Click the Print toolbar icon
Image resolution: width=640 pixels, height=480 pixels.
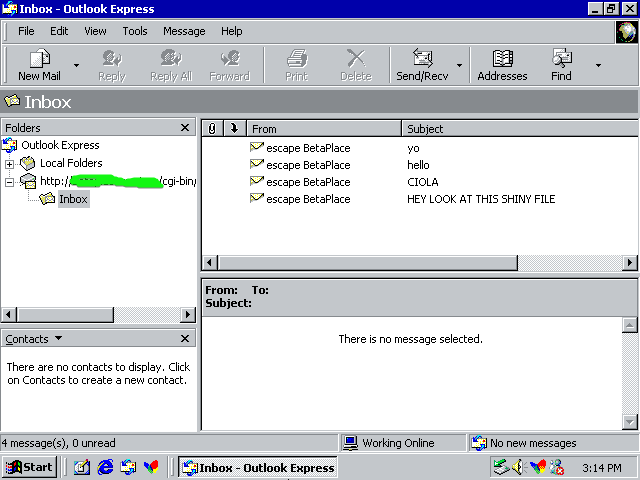click(296, 59)
